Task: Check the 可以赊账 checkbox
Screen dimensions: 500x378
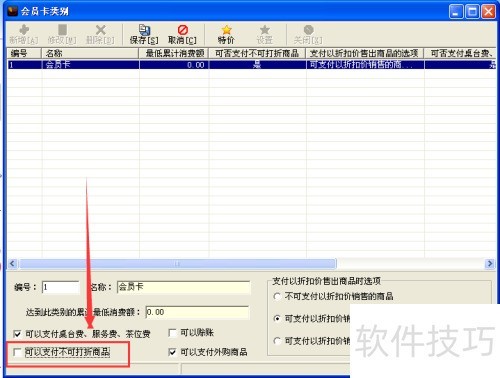Action: [x=172, y=333]
